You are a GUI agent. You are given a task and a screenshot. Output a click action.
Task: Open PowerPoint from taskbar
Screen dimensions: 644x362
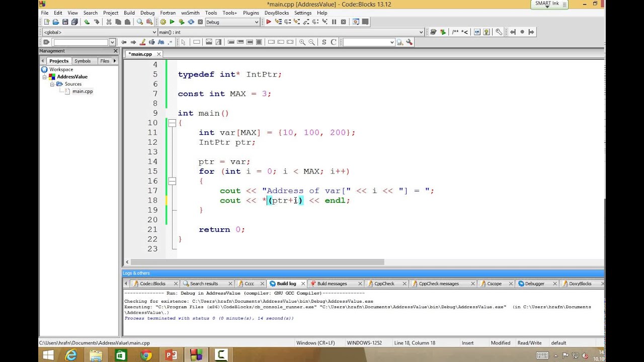click(171, 355)
